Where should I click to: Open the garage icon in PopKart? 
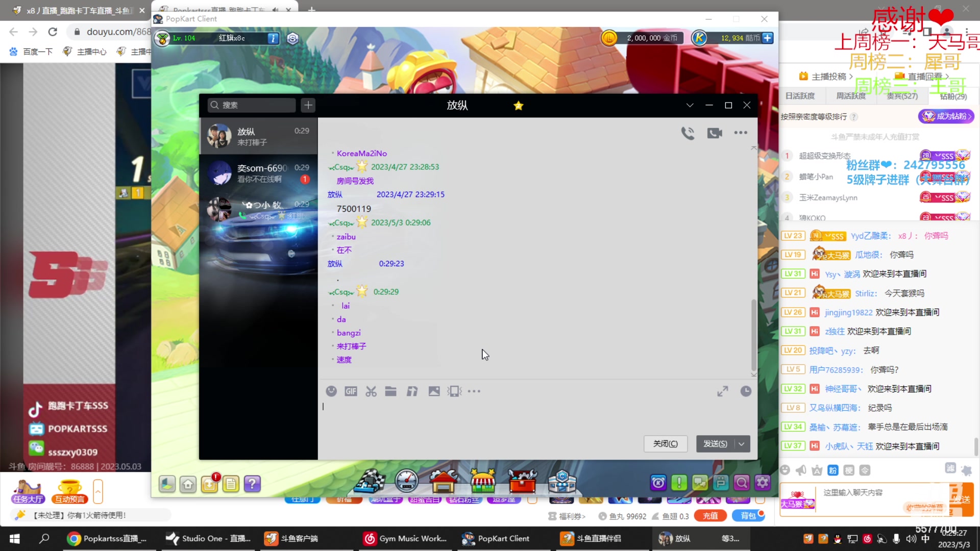[x=443, y=481]
